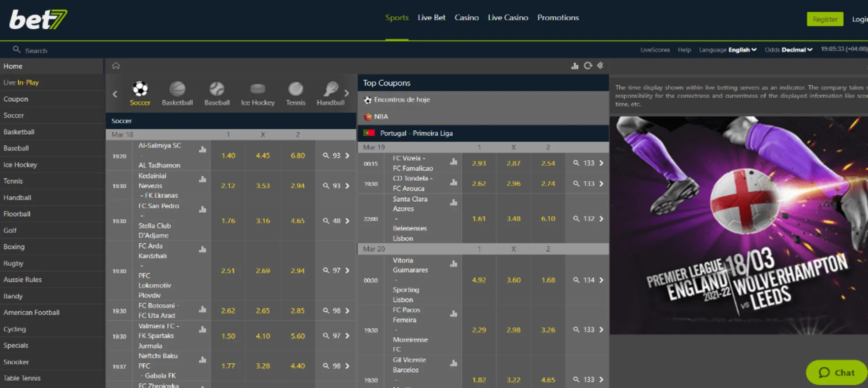Open Ice Hockey in sidebar
Screen dimensions: 868x388
pyautogui.click(x=52, y=165)
